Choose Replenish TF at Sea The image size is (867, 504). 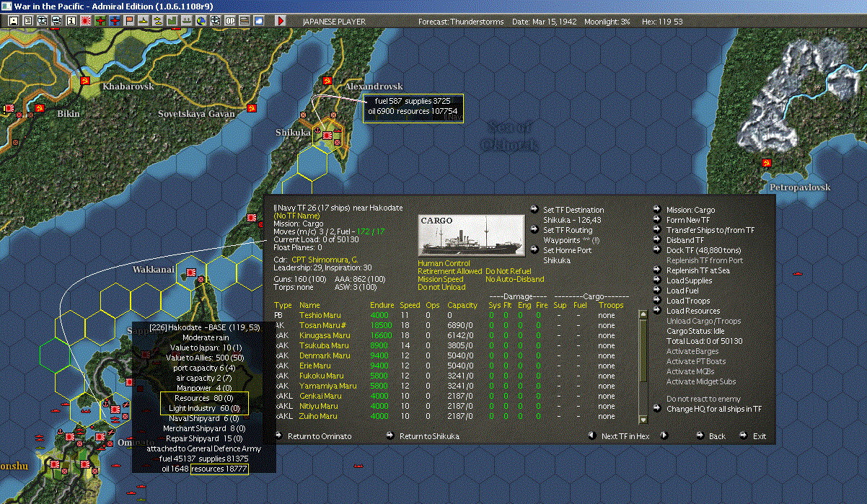(698, 270)
